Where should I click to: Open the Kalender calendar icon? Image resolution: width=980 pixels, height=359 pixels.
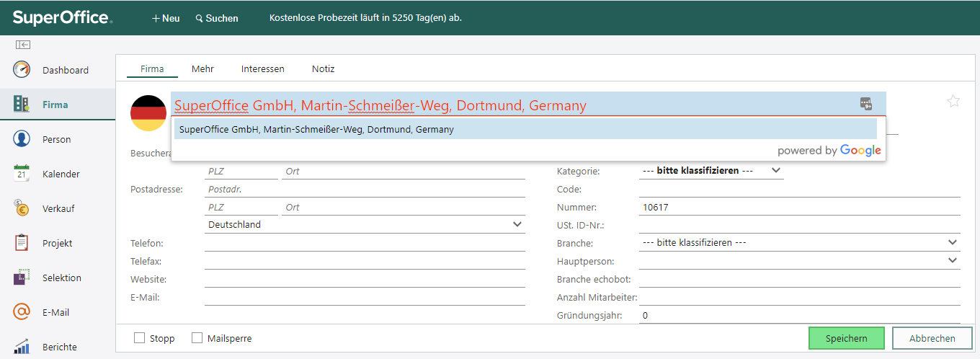(22, 174)
